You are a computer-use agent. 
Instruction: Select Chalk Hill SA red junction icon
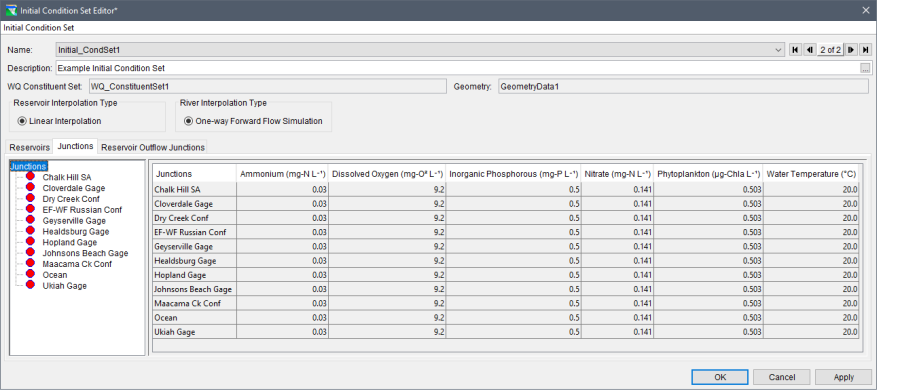[x=30, y=177]
